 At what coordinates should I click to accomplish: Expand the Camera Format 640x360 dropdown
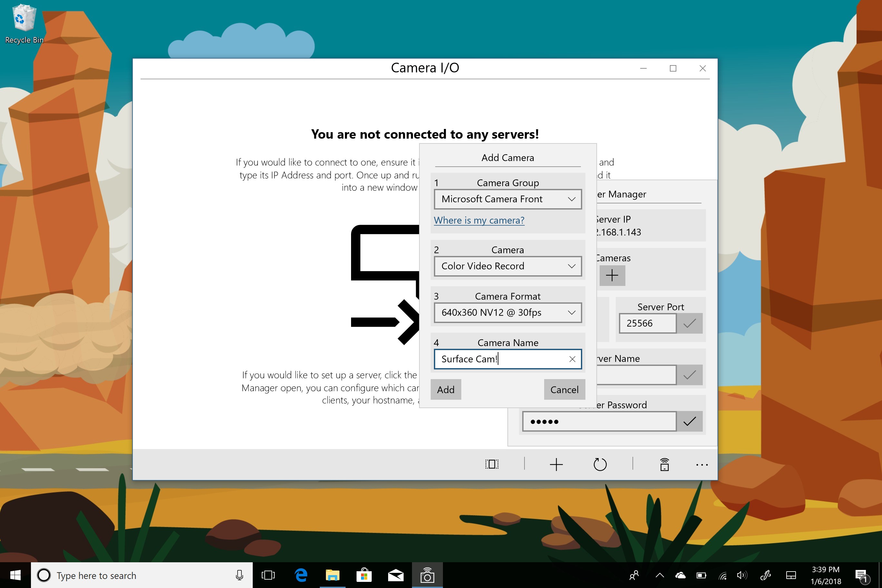(508, 313)
